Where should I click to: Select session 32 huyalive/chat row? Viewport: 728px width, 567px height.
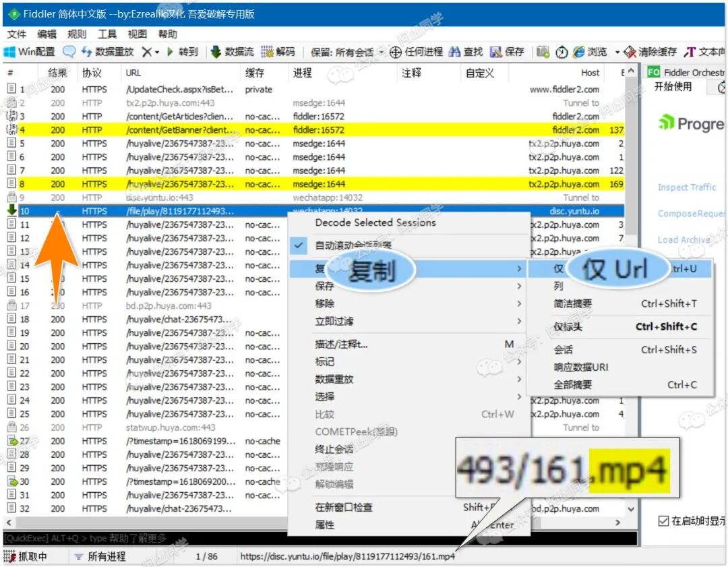(x=147, y=508)
